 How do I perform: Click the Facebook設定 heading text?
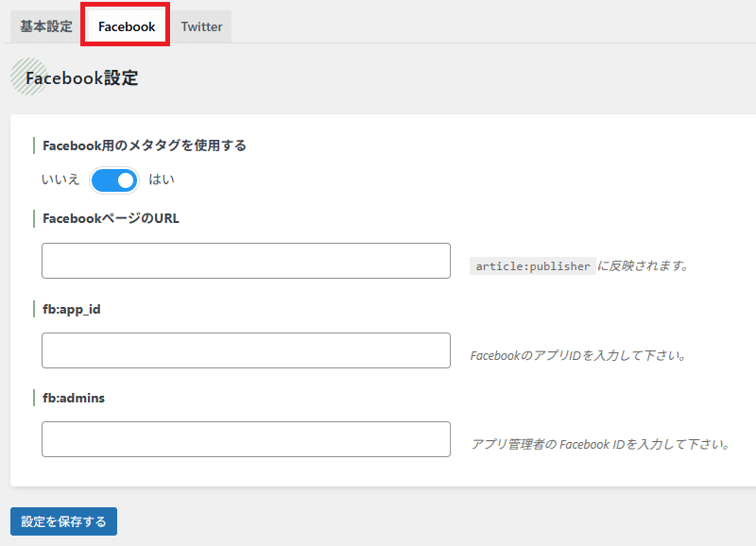pyautogui.click(x=82, y=78)
